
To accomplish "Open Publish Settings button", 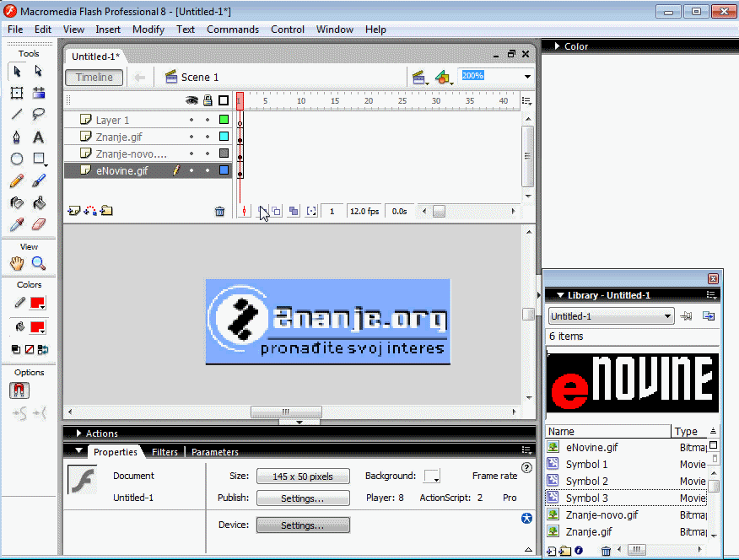I will (303, 498).
